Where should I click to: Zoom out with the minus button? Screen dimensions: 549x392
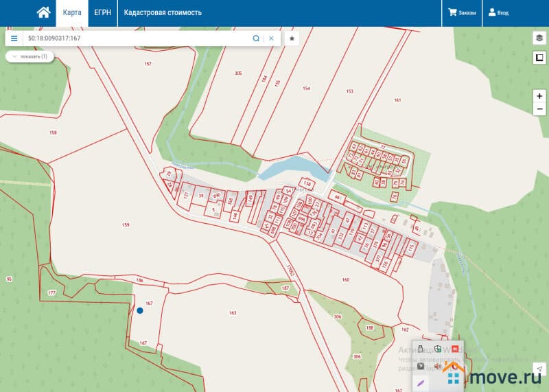(539, 109)
